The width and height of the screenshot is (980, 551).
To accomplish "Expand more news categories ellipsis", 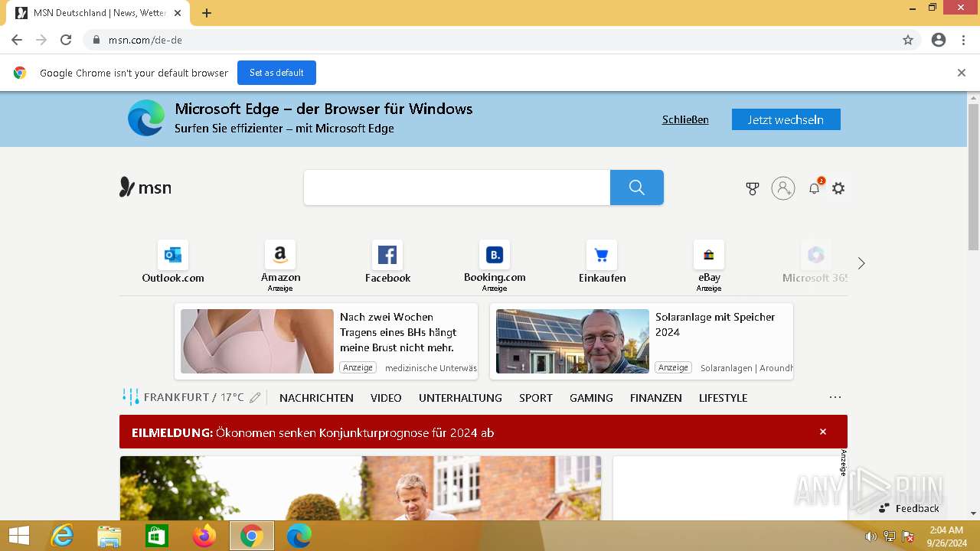I will [835, 397].
